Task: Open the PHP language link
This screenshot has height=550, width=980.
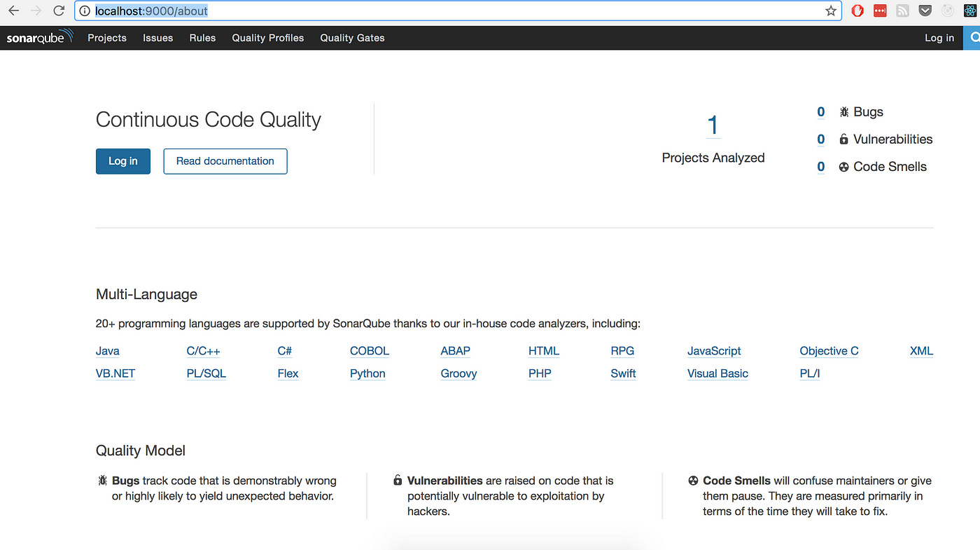Action: 540,373
